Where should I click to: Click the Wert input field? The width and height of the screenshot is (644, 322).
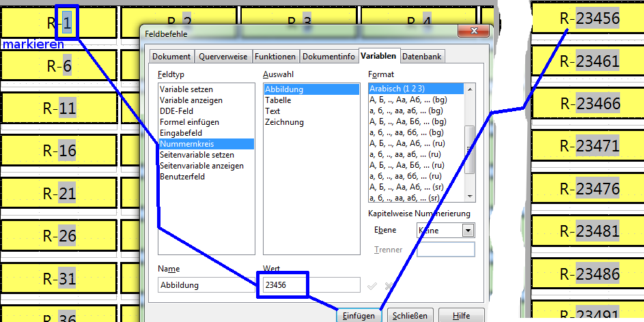[309, 285]
